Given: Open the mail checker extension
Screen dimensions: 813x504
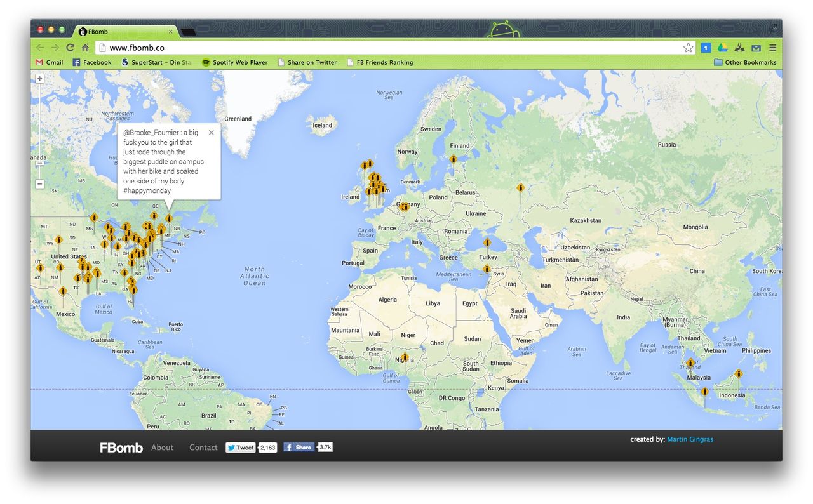Looking at the screenshot, I should [x=756, y=48].
